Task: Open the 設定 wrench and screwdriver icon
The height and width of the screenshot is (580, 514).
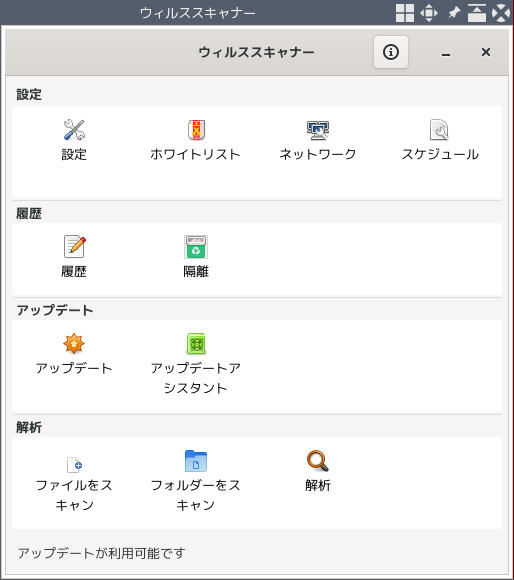Action: pyautogui.click(x=74, y=130)
